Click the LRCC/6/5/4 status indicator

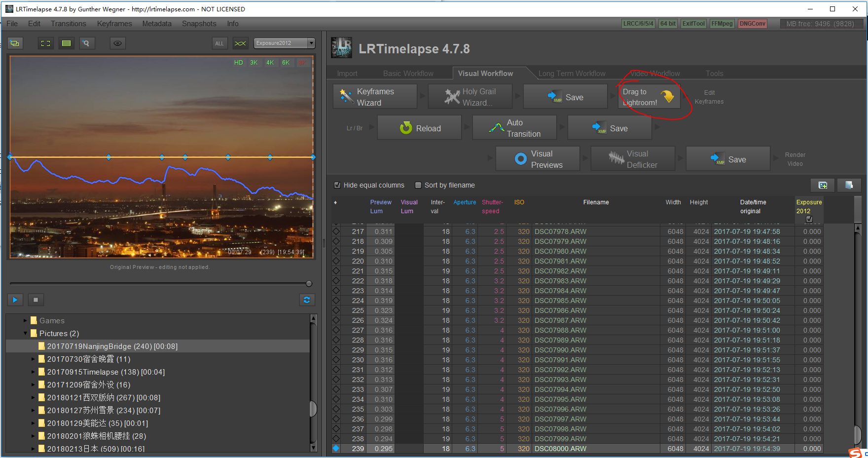point(638,24)
